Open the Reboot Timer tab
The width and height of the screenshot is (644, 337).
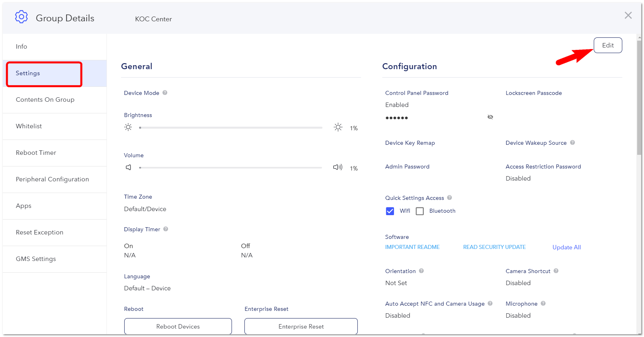[x=55, y=153]
